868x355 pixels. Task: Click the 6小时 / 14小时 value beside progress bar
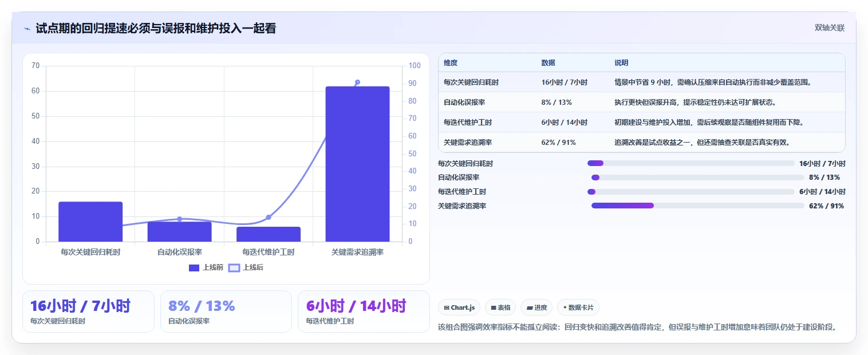click(x=822, y=192)
